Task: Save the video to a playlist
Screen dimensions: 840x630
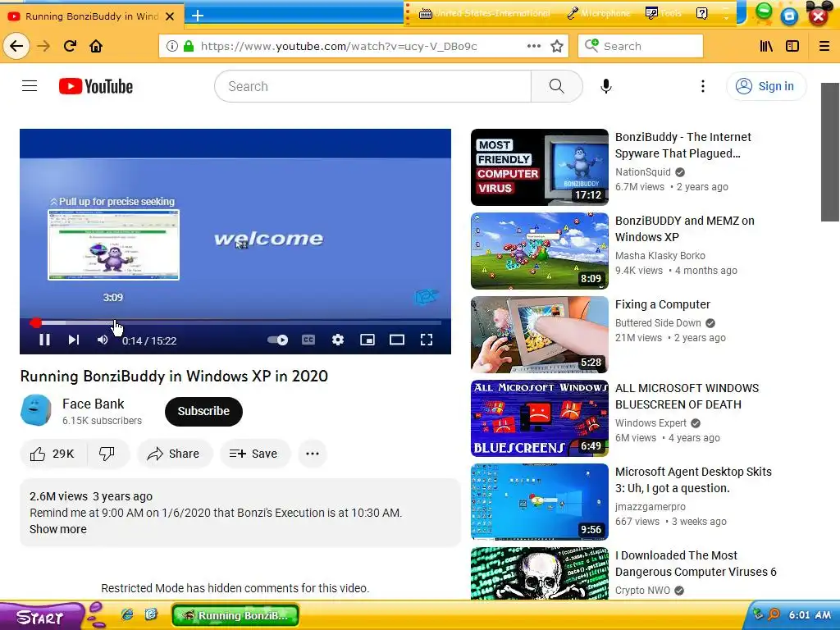Action: click(x=255, y=454)
